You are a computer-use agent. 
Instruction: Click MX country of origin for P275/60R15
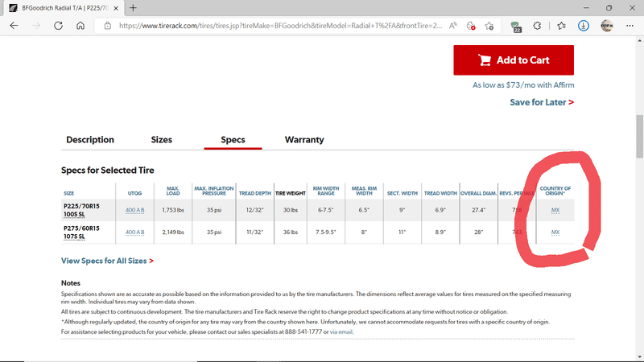click(x=555, y=232)
